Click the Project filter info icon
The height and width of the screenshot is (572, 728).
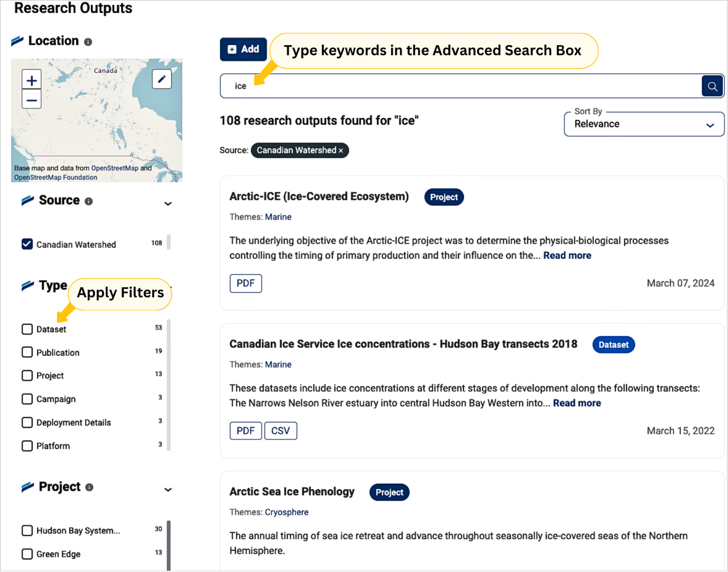pyautogui.click(x=89, y=488)
